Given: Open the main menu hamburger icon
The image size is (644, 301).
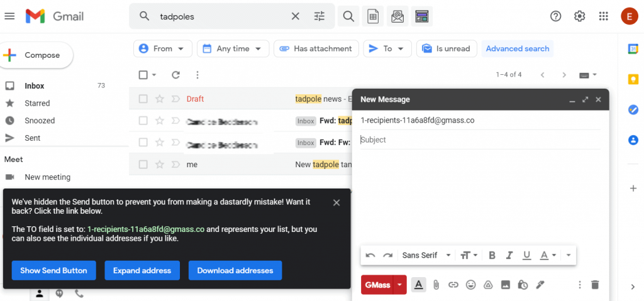Looking at the screenshot, I should (x=9, y=16).
